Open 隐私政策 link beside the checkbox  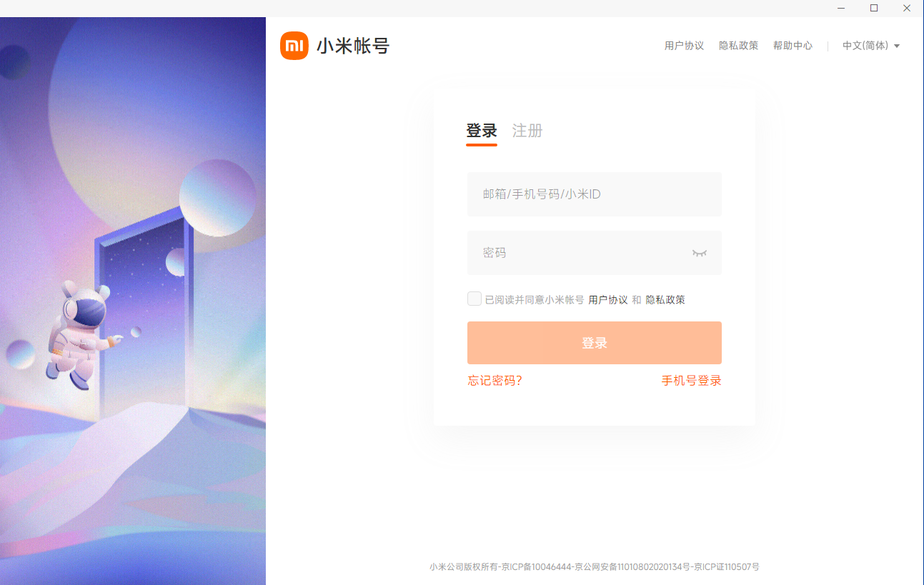tap(665, 300)
